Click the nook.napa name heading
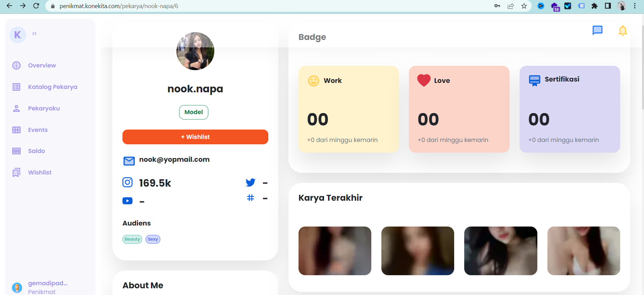Screen dimensions: 644x295 pos(195,89)
